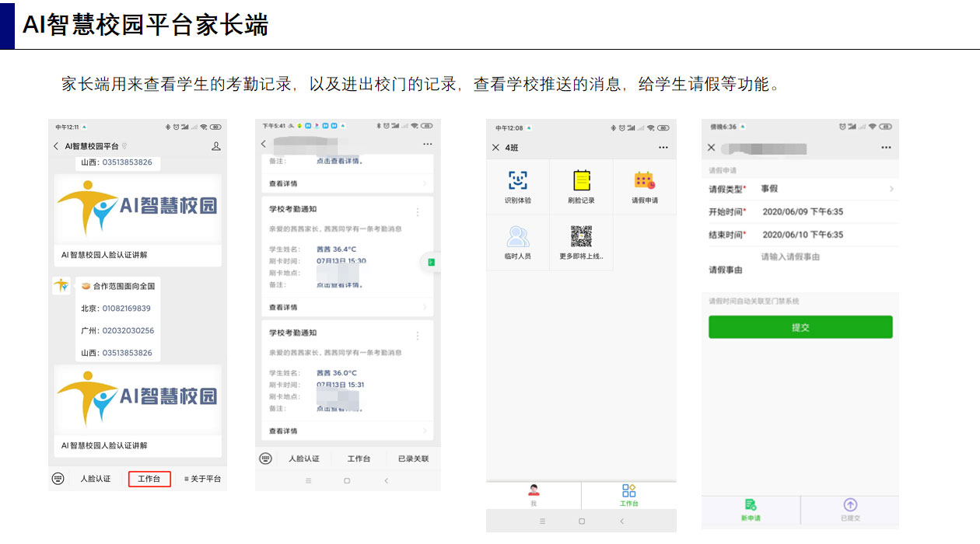Open the 请假申请 leave request icon
The height and width of the screenshot is (544, 980).
click(x=644, y=187)
